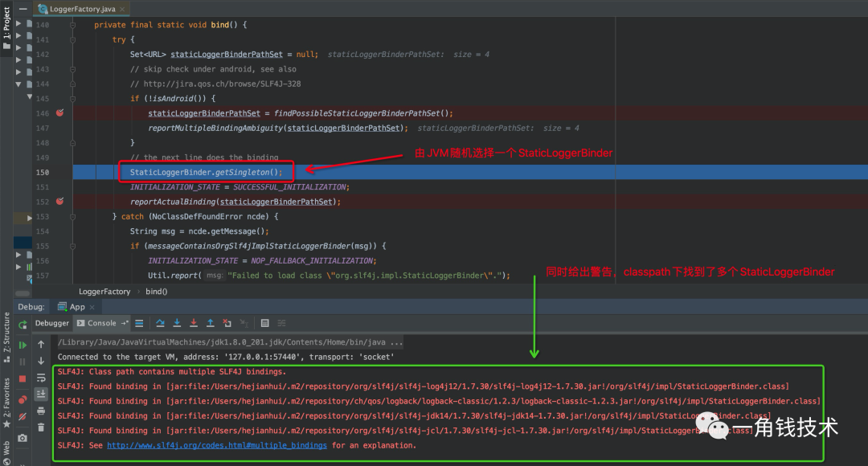This screenshot has width=868, height=466.
Task: Open the View Breakpoints dialog icon
Action: (23, 399)
